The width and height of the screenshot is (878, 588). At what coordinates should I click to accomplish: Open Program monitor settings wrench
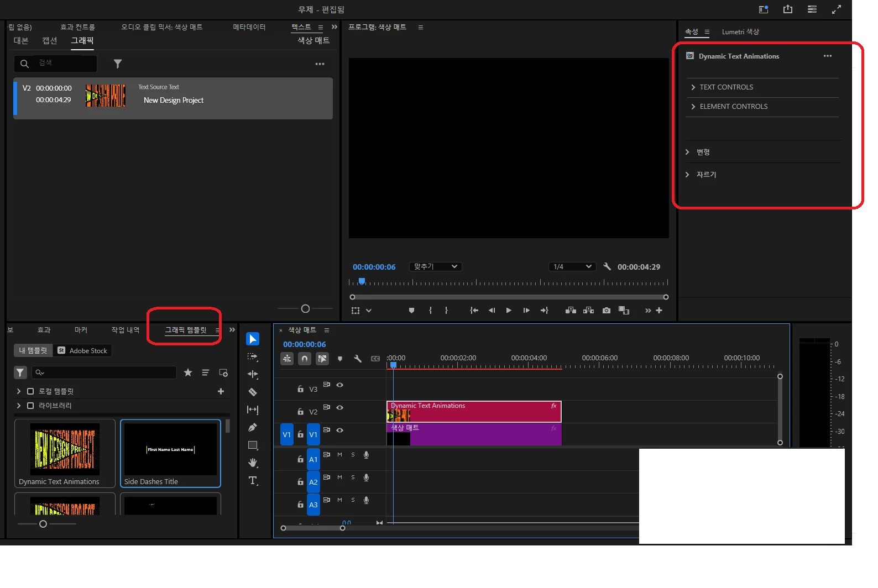coord(607,266)
